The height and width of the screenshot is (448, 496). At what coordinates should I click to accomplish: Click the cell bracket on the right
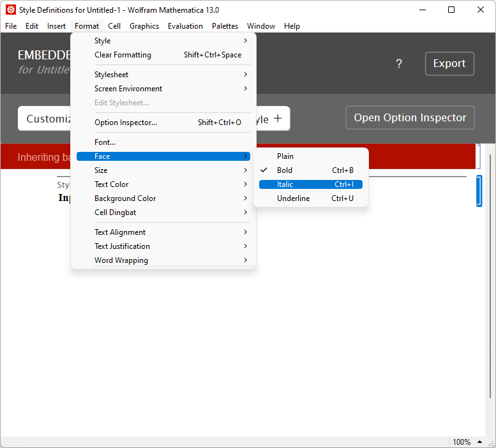coord(479,191)
